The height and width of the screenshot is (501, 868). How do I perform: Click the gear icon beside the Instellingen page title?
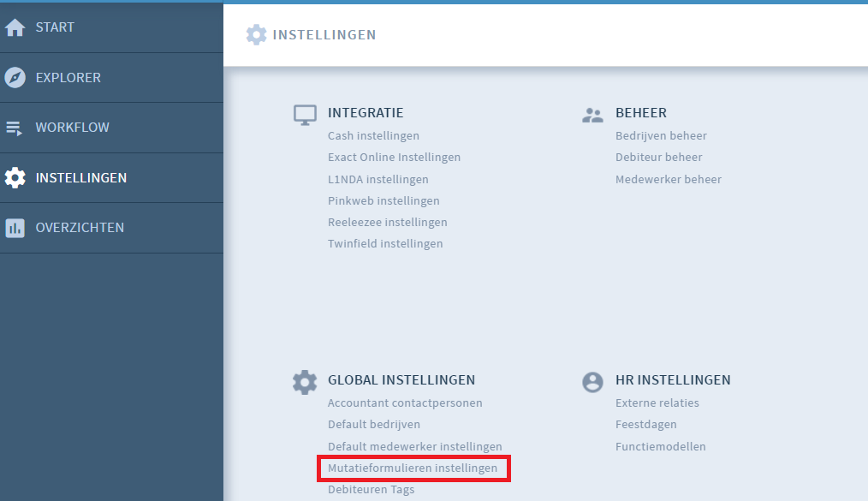pyautogui.click(x=256, y=34)
